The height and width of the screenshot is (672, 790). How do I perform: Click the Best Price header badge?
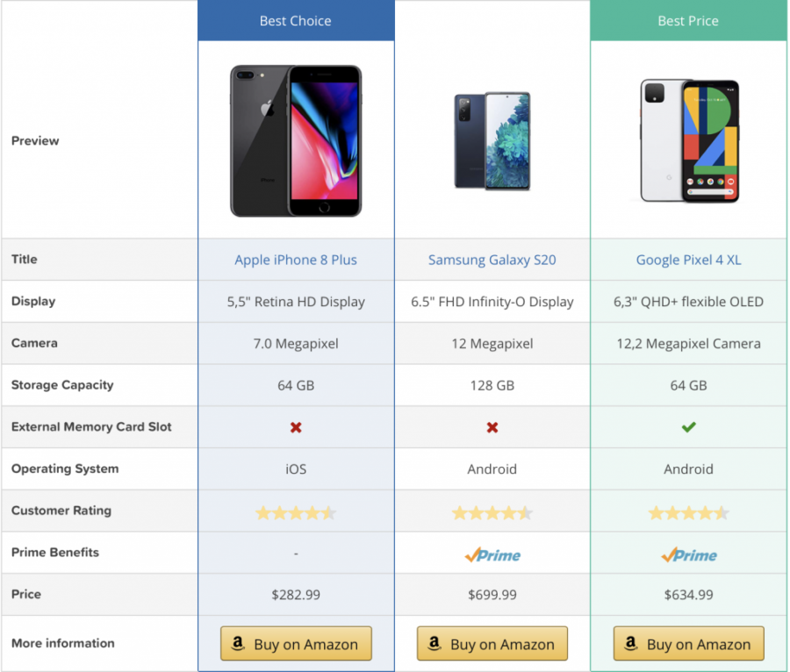688,21
